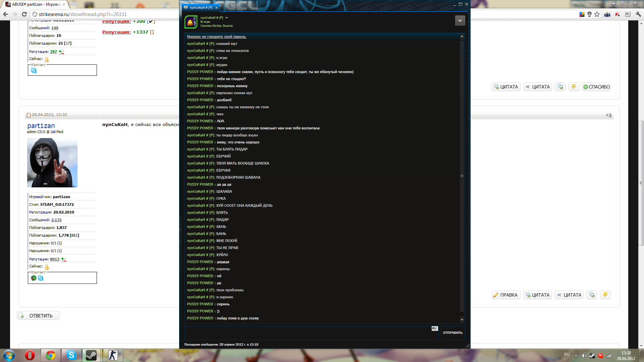
Task: Open the Windows Start menu
Action: [x=9, y=355]
